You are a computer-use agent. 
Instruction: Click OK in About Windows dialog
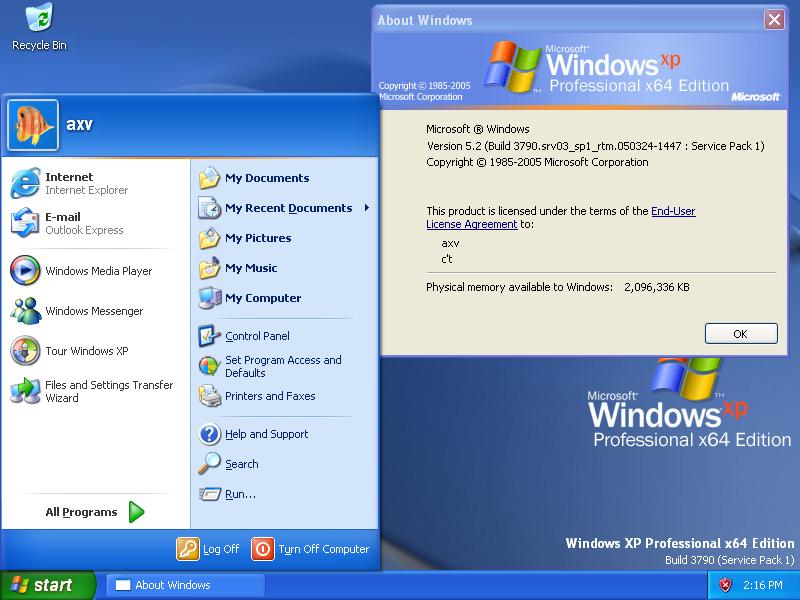tap(740, 334)
